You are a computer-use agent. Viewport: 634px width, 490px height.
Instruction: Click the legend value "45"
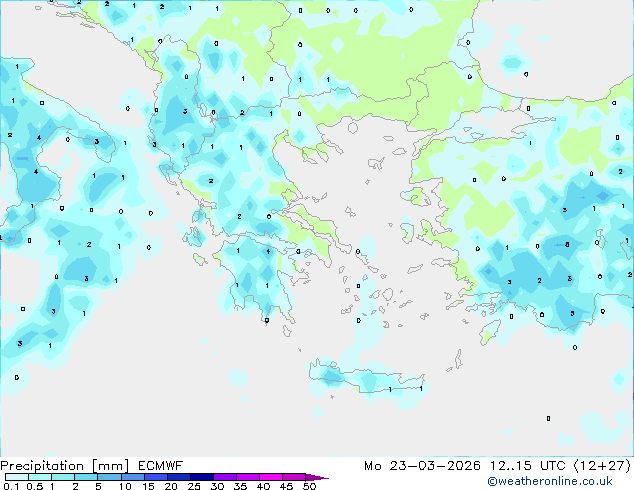click(x=286, y=486)
